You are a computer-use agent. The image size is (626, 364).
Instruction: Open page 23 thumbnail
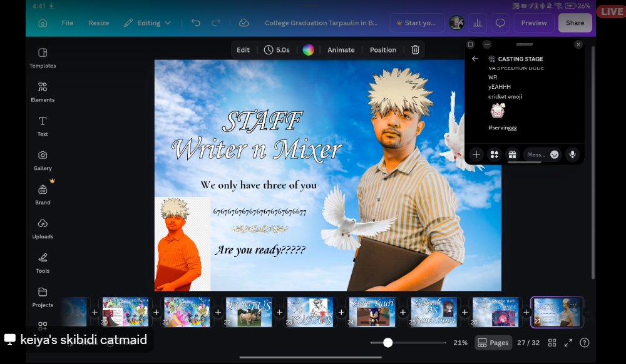[310, 312]
